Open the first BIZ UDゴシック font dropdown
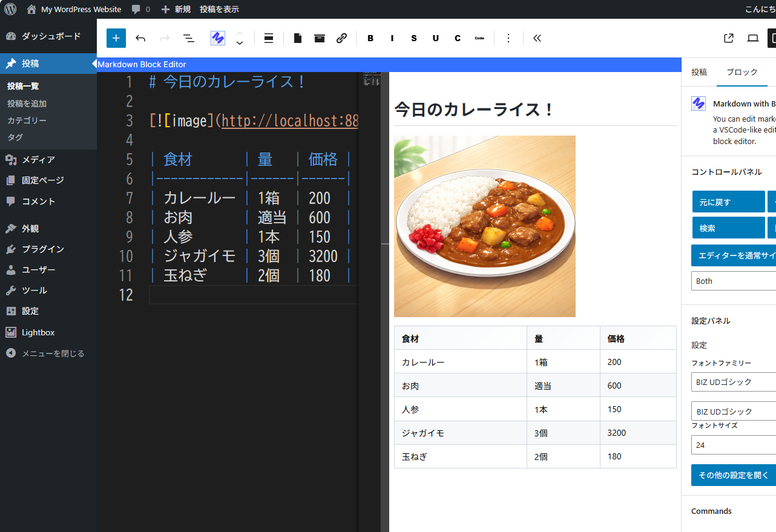The image size is (776, 532). pyautogui.click(x=734, y=382)
